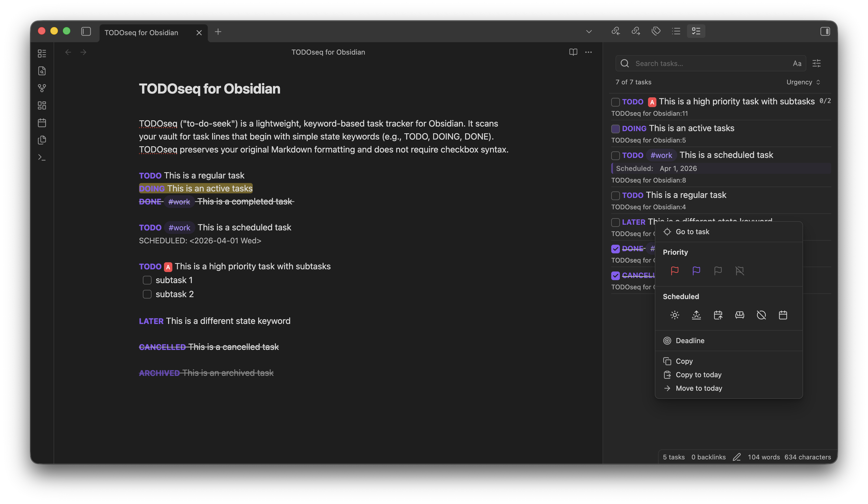
Task: Check the subtask 2 checkbox
Action: coord(147,294)
